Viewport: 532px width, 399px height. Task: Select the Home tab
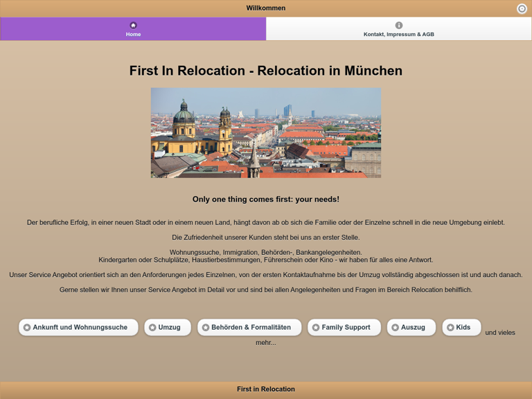(x=133, y=29)
